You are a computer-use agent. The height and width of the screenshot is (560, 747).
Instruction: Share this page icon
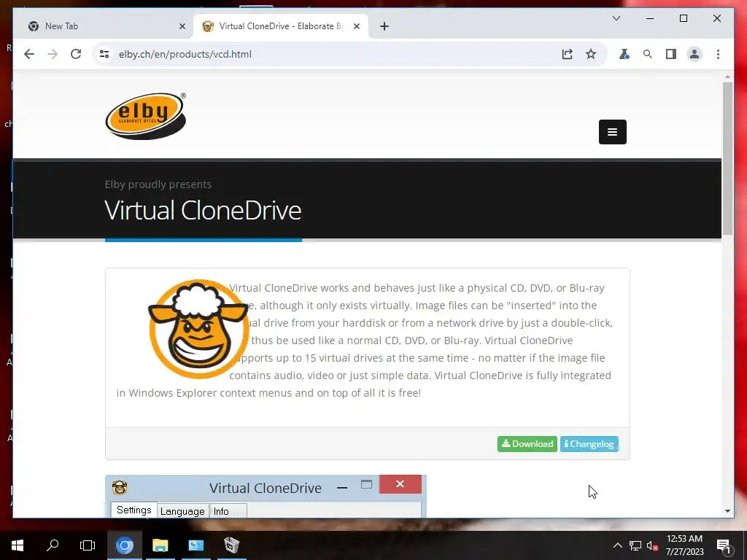tap(567, 54)
